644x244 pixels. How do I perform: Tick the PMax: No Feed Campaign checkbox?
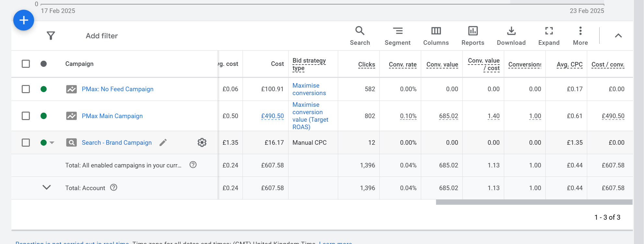click(26, 89)
